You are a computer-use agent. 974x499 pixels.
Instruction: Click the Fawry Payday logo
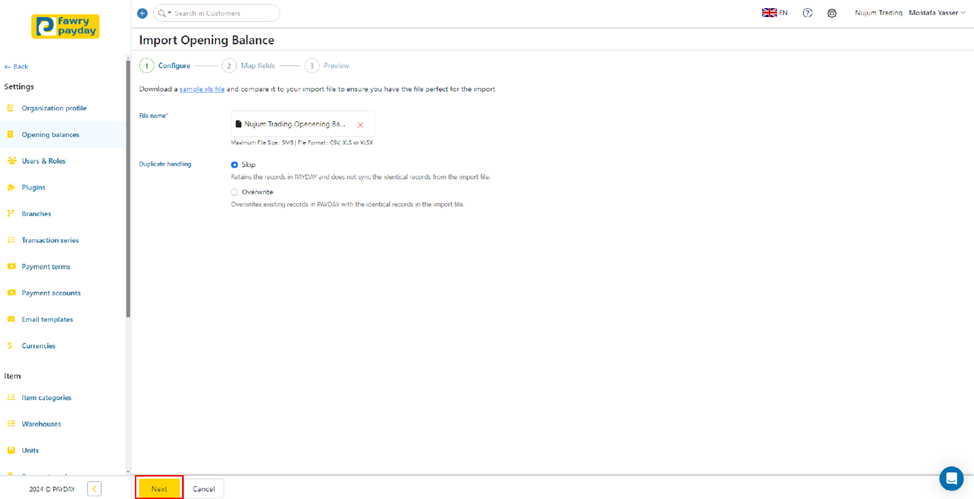(65, 26)
